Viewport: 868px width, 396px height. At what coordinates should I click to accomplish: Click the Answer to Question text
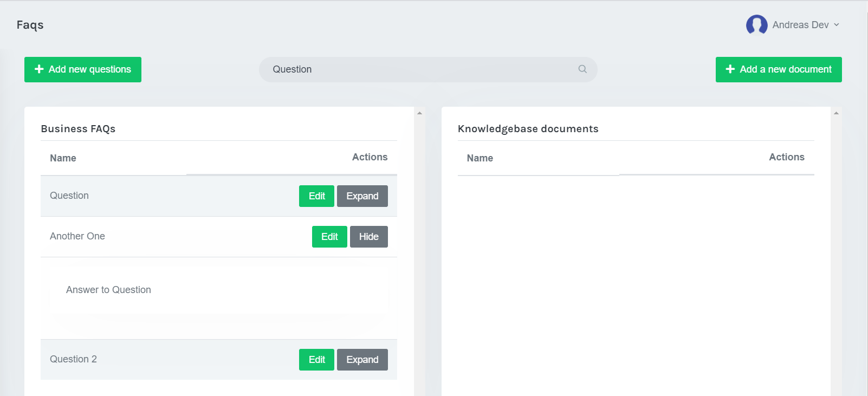point(108,290)
